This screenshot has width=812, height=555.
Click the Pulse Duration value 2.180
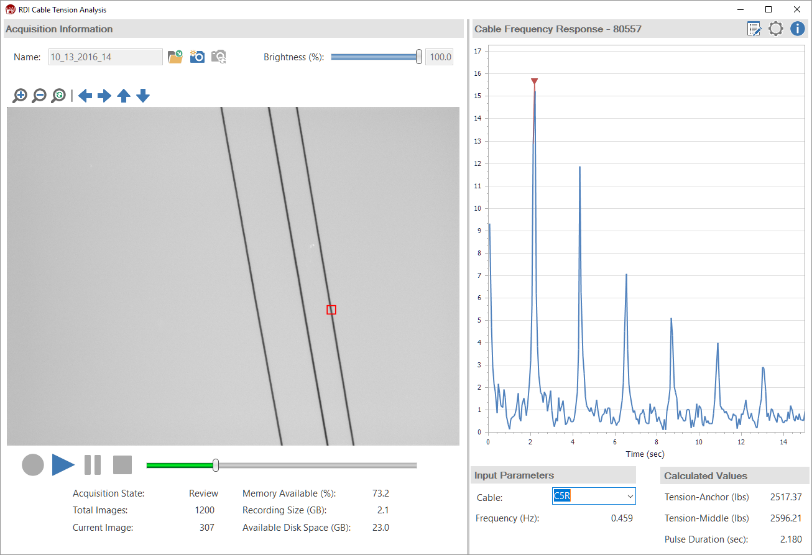click(x=791, y=539)
